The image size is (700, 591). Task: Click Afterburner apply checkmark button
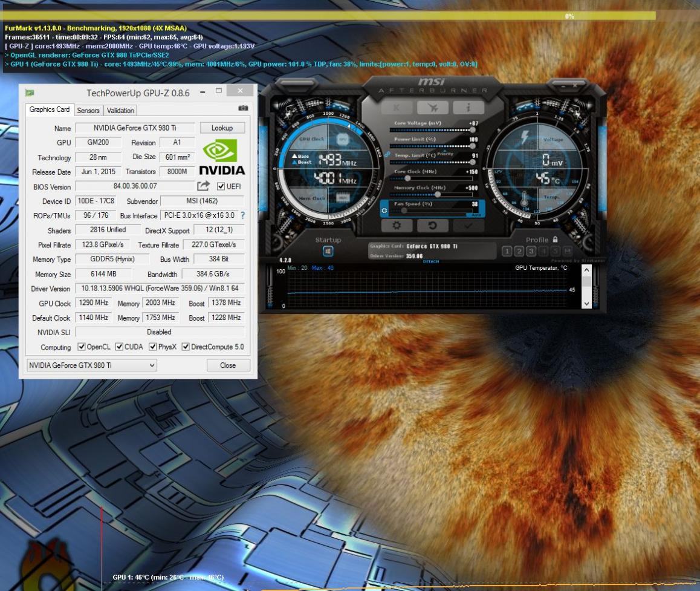[468, 226]
